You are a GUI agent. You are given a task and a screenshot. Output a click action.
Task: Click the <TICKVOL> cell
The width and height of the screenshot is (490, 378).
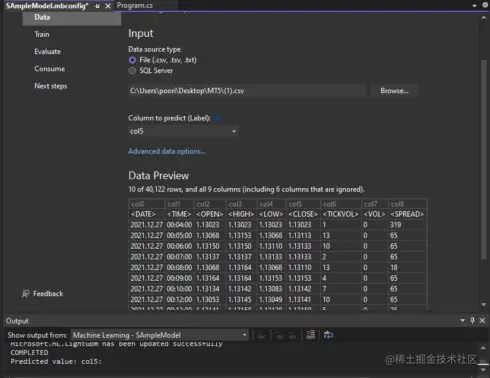[x=340, y=214]
